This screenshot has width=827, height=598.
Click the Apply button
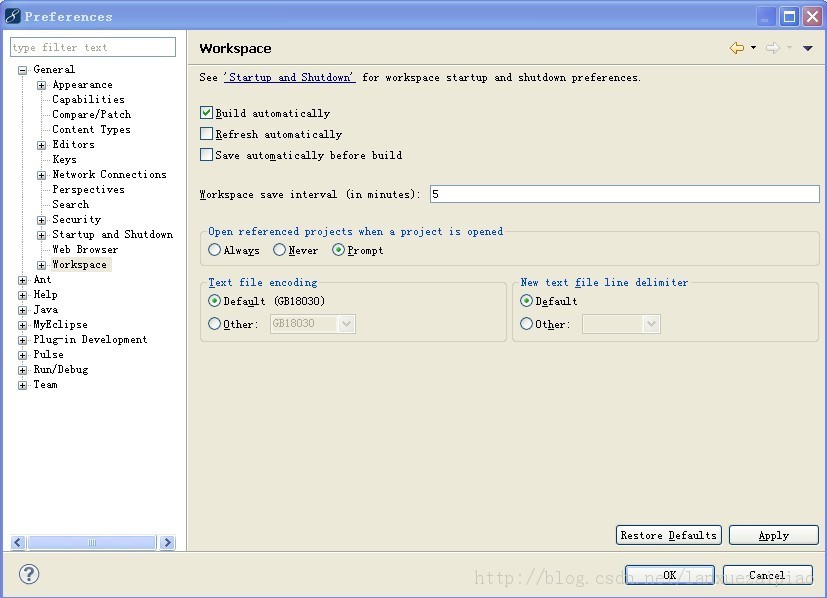click(x=774, y=535)
